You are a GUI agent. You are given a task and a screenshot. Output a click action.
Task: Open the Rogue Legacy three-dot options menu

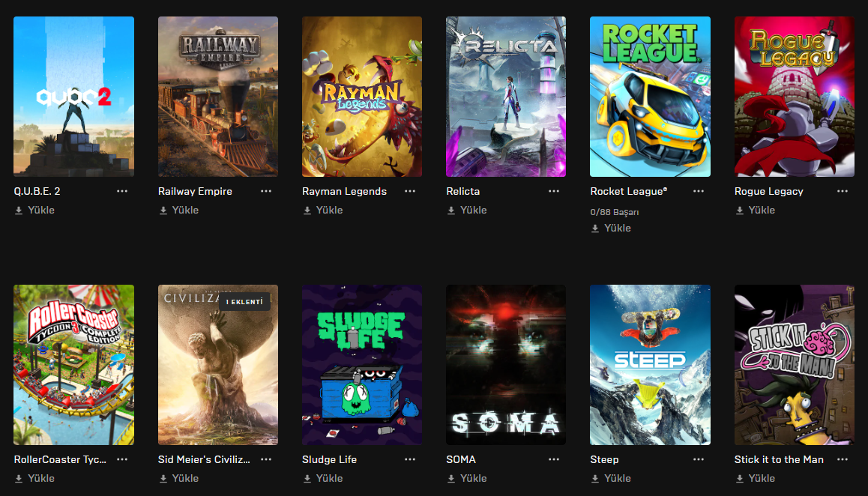[843, 191]
